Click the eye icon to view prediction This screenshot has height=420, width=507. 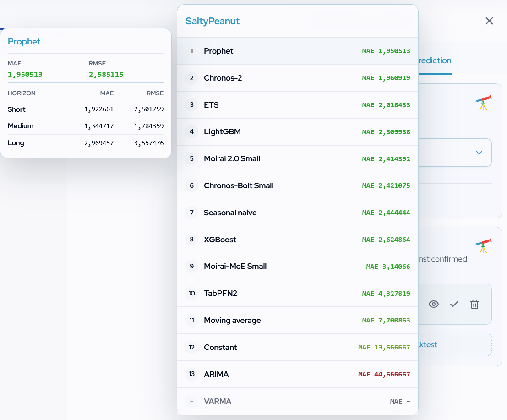[434, 304]
